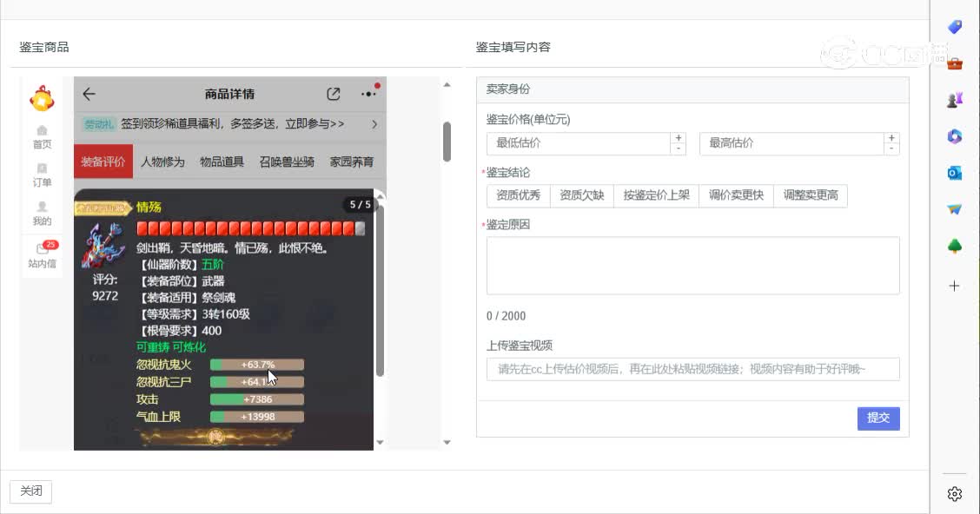Open the Outlook icon in the browser sidebar

[954, 173]
